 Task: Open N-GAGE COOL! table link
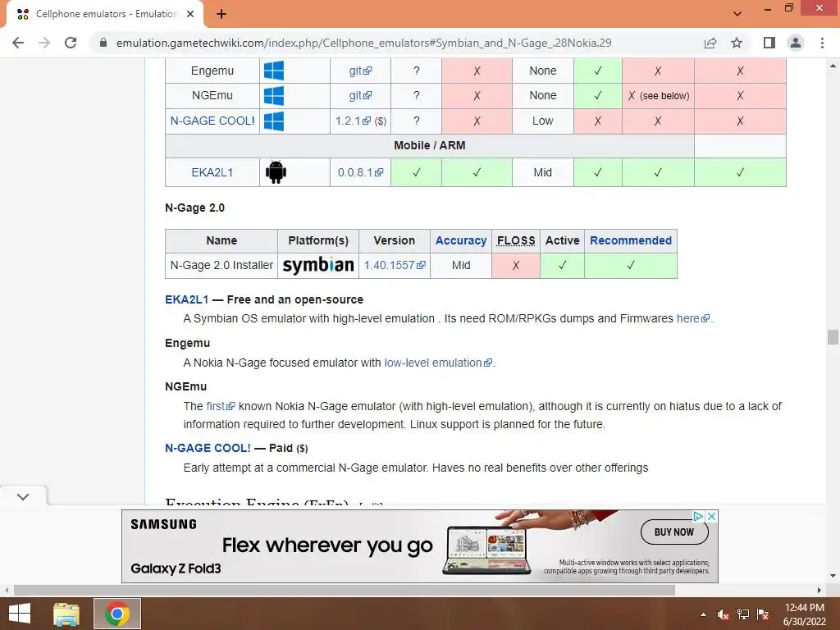212,121
